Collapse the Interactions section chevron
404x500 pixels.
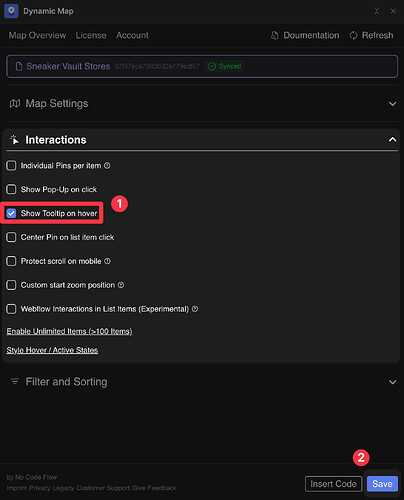click(x=393, y=139)
